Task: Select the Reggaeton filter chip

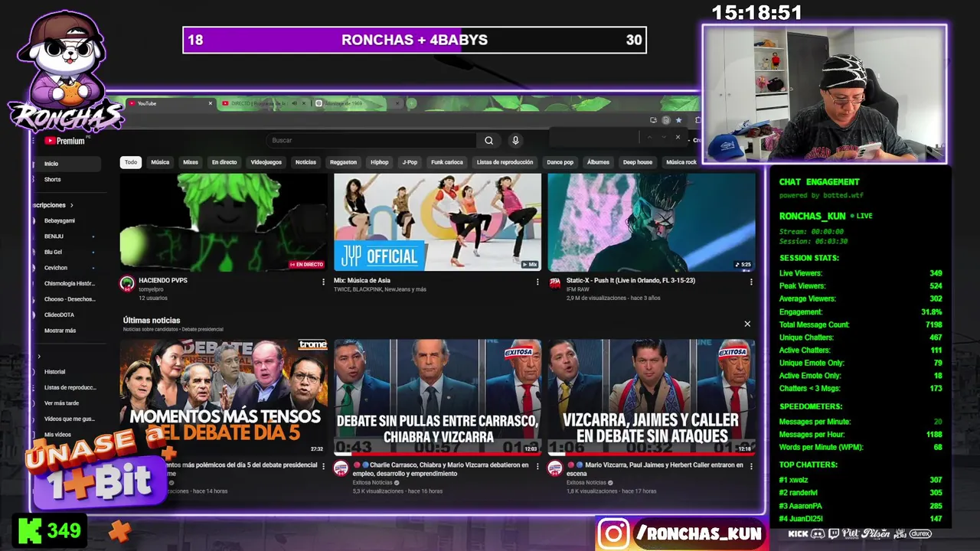Action: click(343, 162)
